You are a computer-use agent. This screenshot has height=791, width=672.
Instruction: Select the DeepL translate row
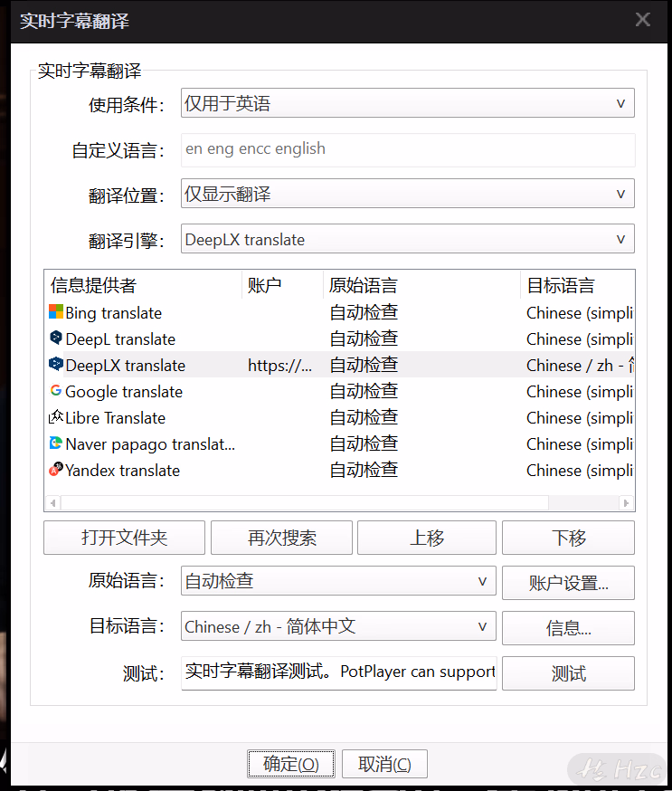340,339
